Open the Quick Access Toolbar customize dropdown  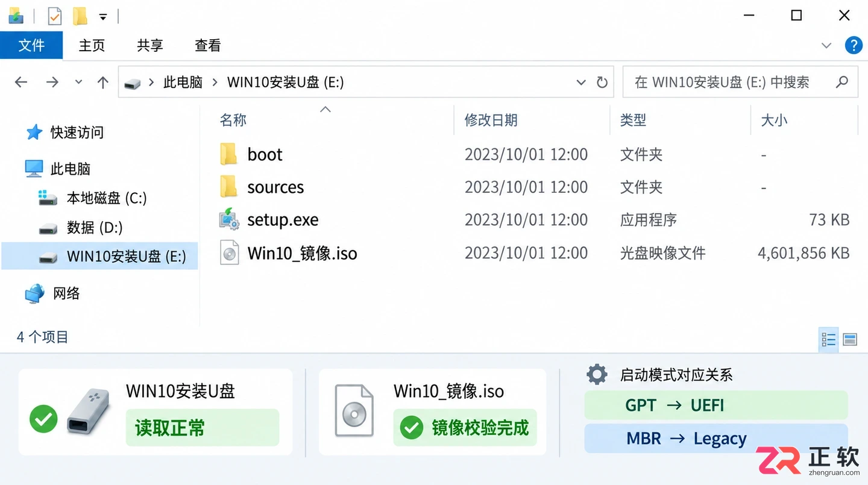pyautogui.click(x=103, y=17)
